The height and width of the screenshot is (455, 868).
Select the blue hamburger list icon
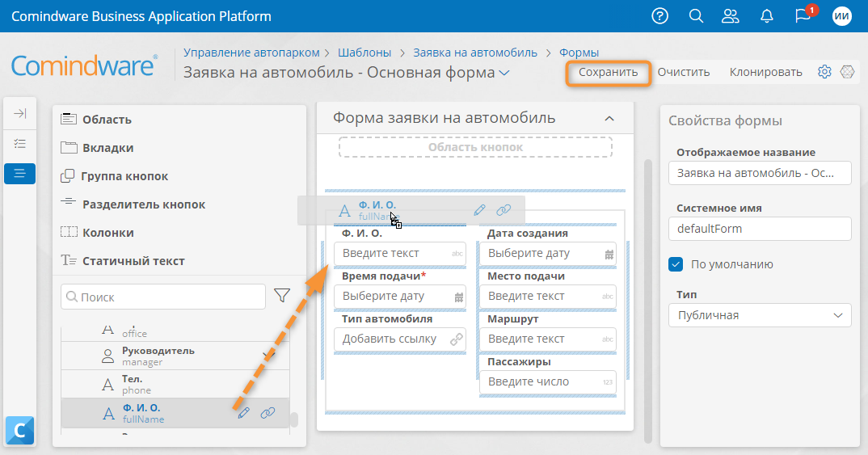pyautogui.click(x=20, y=174)
